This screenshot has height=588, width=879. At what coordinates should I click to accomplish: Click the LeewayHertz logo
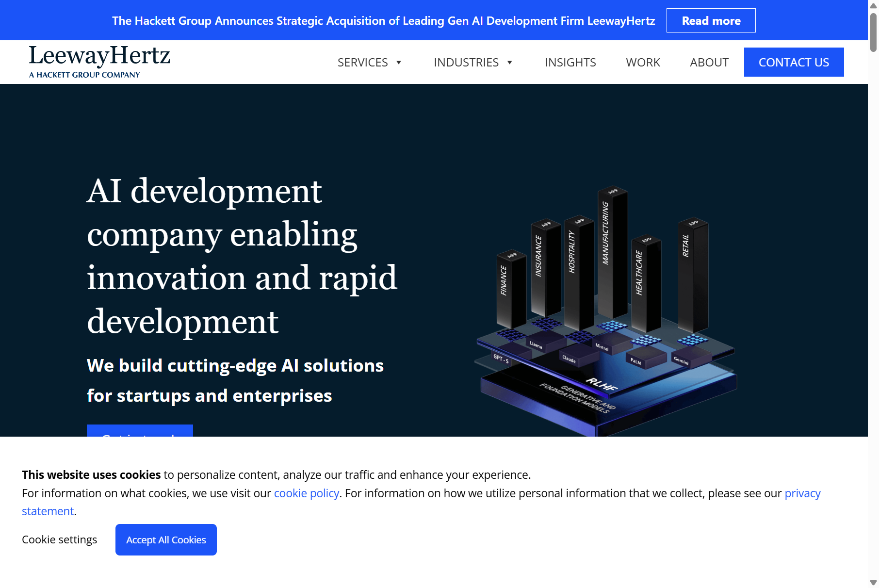tap(99, 61)
